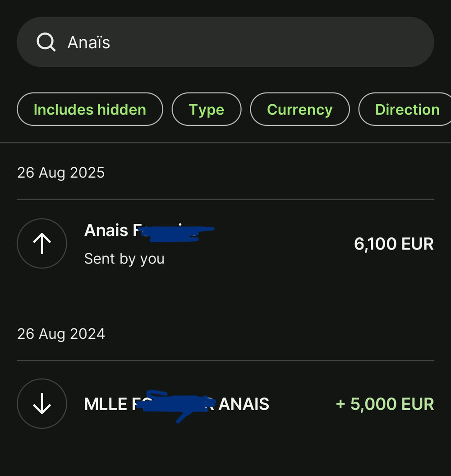
Task: Select the + 5,000 EUR amount
Action: tap(385, 404)
